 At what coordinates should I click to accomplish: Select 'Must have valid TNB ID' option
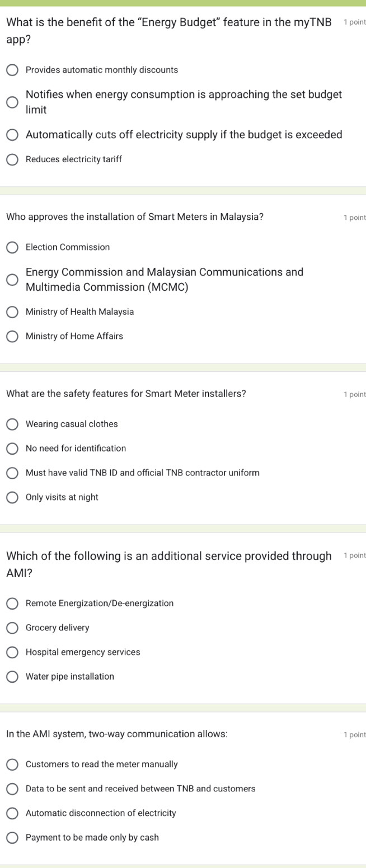click(x=12, y=473)
